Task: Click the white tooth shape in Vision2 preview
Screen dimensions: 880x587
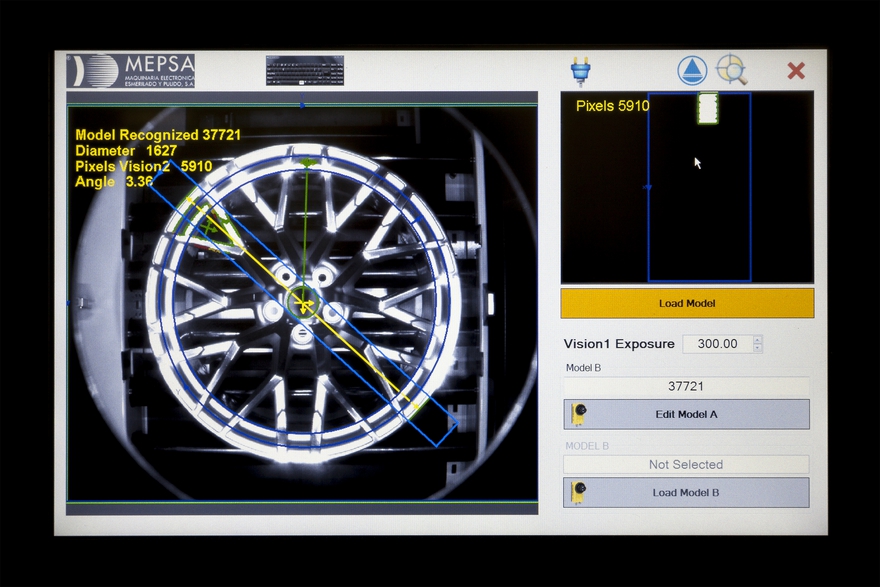Action: 708,108
